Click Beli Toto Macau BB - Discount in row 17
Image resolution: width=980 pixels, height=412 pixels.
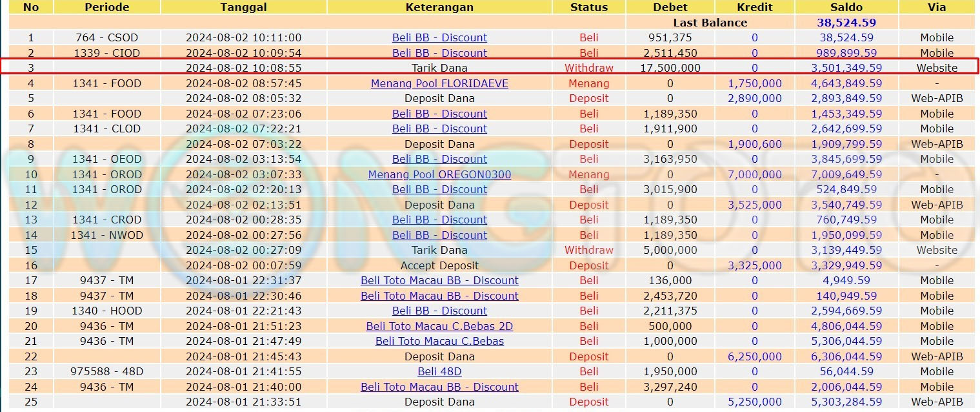pyautogui.click(x=439, y=280)
